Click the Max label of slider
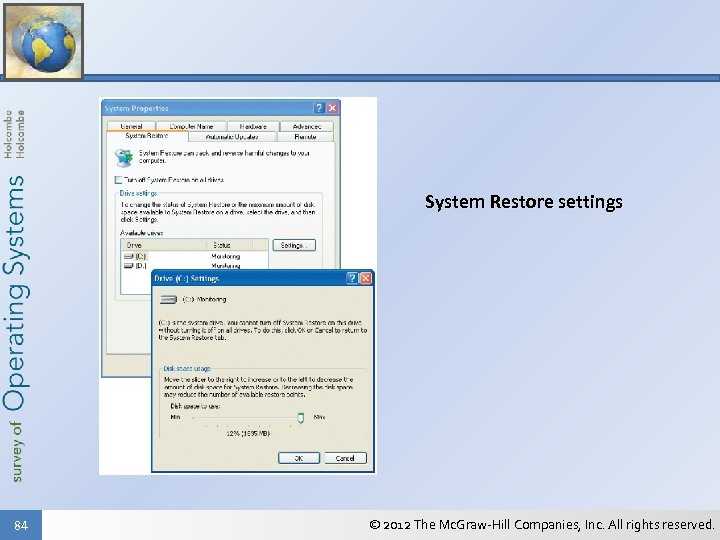 [319, 417]
